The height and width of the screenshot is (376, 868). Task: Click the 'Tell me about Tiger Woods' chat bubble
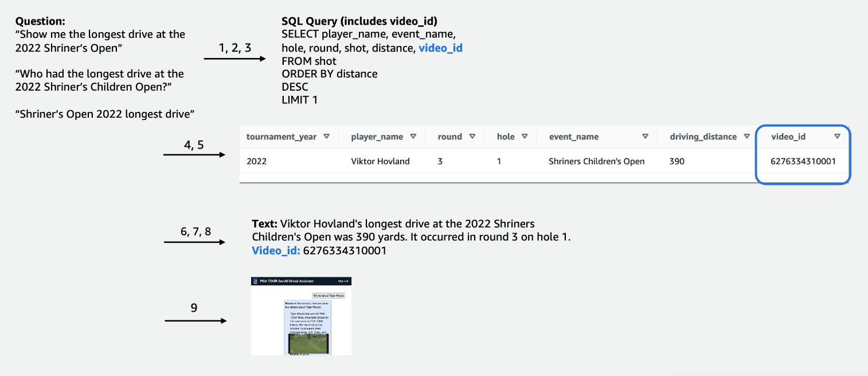click(x=329, y=296)
